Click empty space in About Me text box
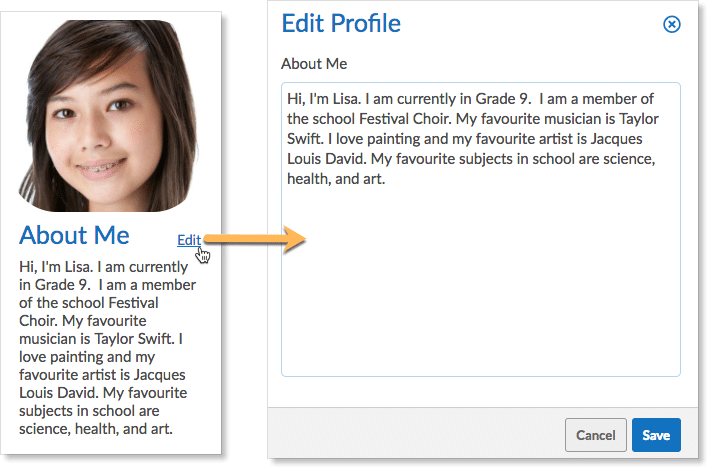 (x=480, y=290)
